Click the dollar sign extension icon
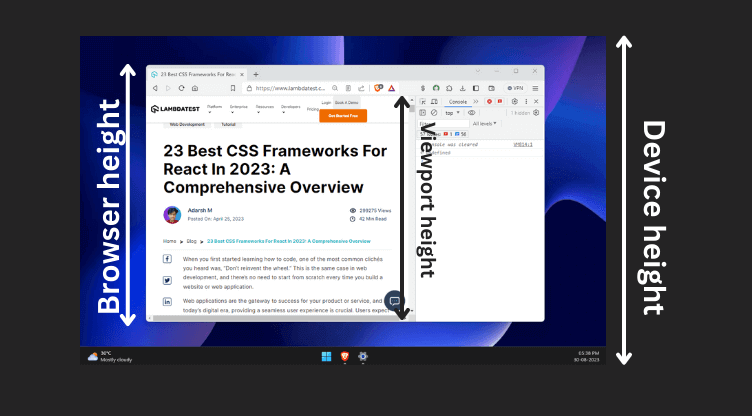The height and width of the screenshot is (416, 752). [423, 88]
